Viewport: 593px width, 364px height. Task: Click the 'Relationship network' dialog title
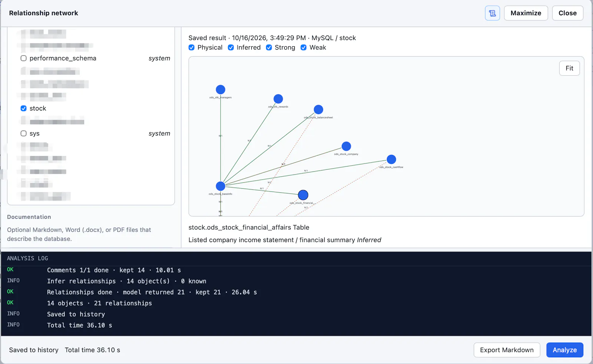pyautogui.click(x=43, y=13)
